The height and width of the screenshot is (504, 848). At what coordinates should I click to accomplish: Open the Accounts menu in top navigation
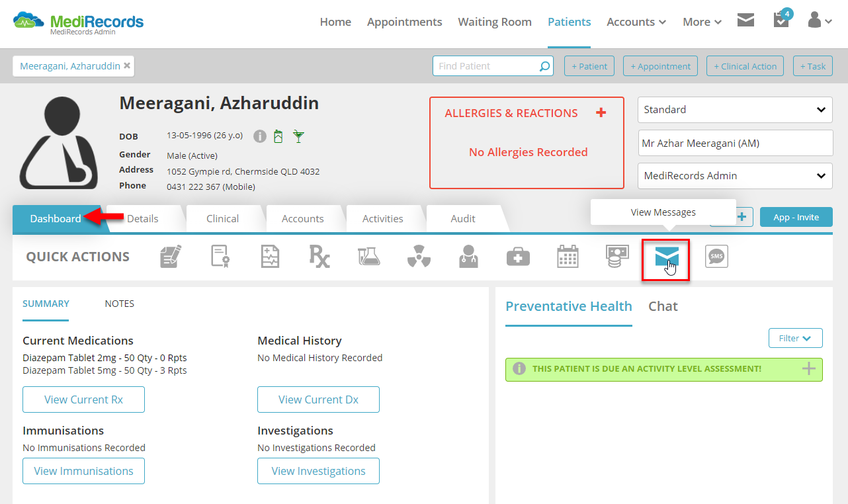pos(636,22)
